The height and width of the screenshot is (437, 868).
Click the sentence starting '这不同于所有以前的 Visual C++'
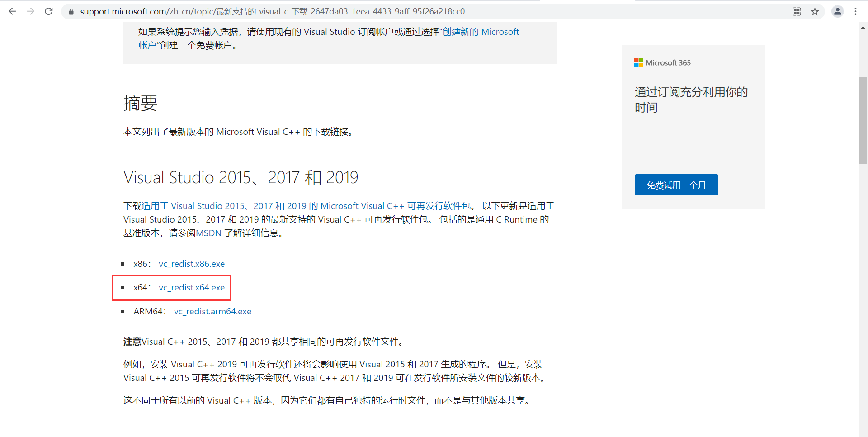[x=328, y=400]
